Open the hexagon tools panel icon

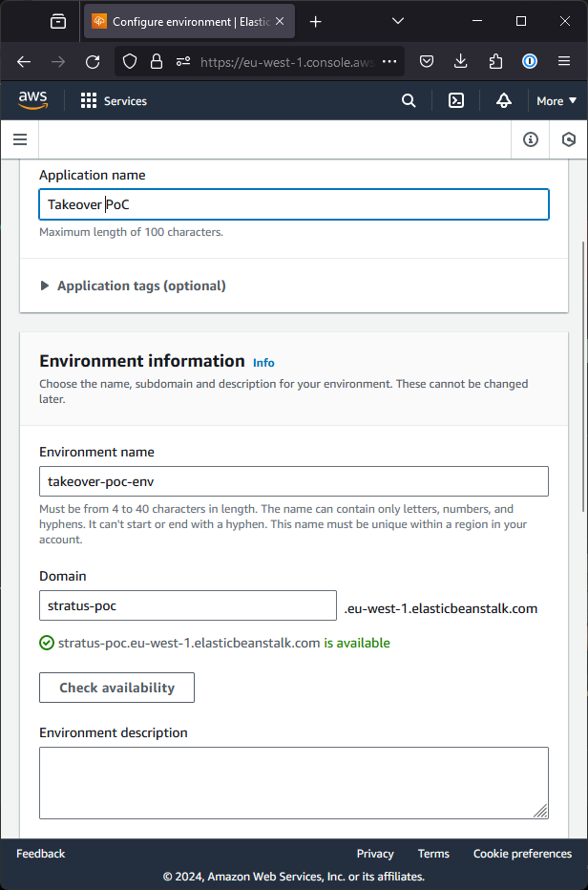coord(569,139)
